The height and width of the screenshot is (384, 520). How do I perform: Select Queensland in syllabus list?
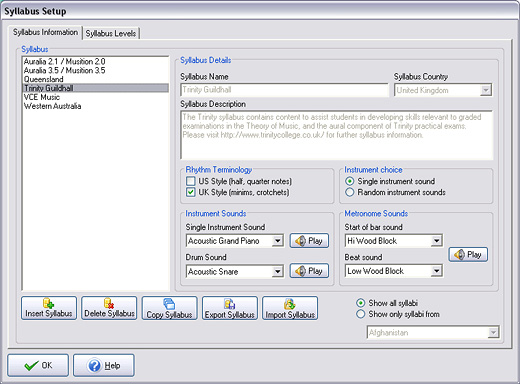pyautogui.click(x=96, y=79)
